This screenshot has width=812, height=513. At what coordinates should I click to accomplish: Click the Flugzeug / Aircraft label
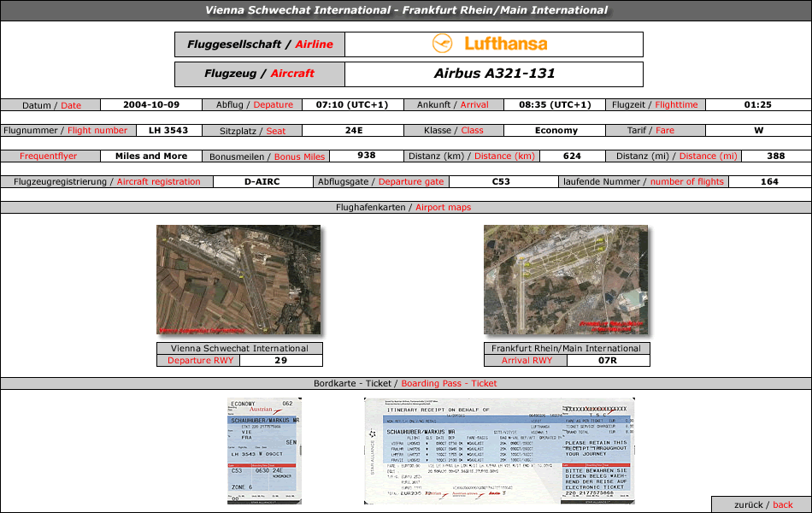coord(260,74)
